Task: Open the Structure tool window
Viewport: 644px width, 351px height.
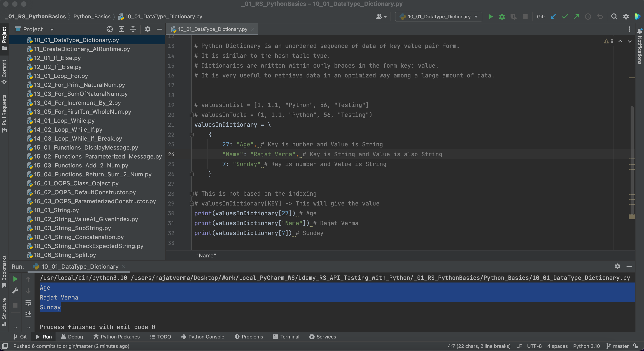Action: pyautogui.click(x=4, y=312)
